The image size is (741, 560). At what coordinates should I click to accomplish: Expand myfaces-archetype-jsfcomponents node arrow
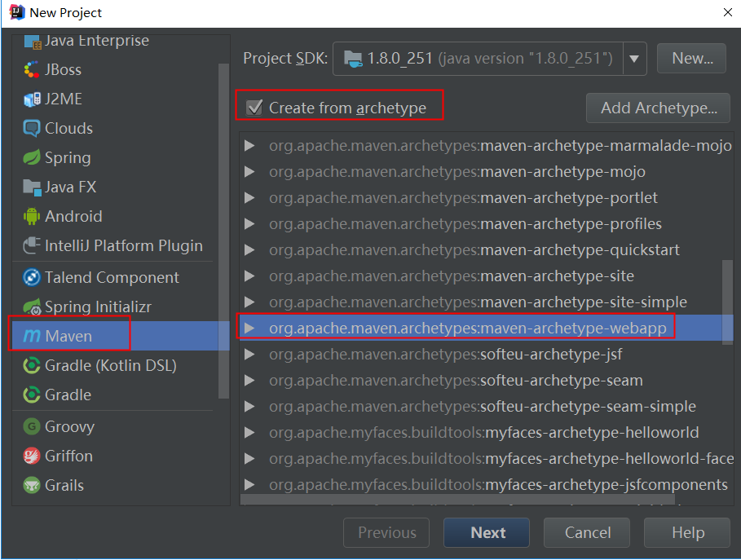coord(249,484)
